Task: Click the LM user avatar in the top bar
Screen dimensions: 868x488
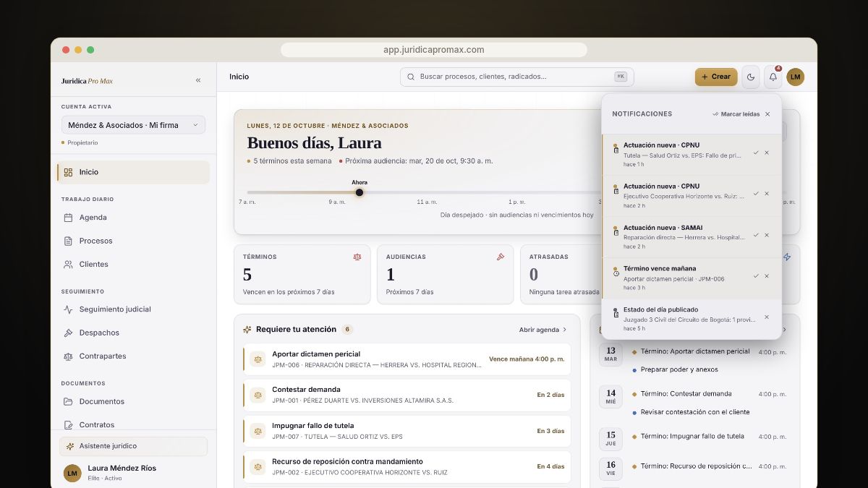Action: point(796,77)
